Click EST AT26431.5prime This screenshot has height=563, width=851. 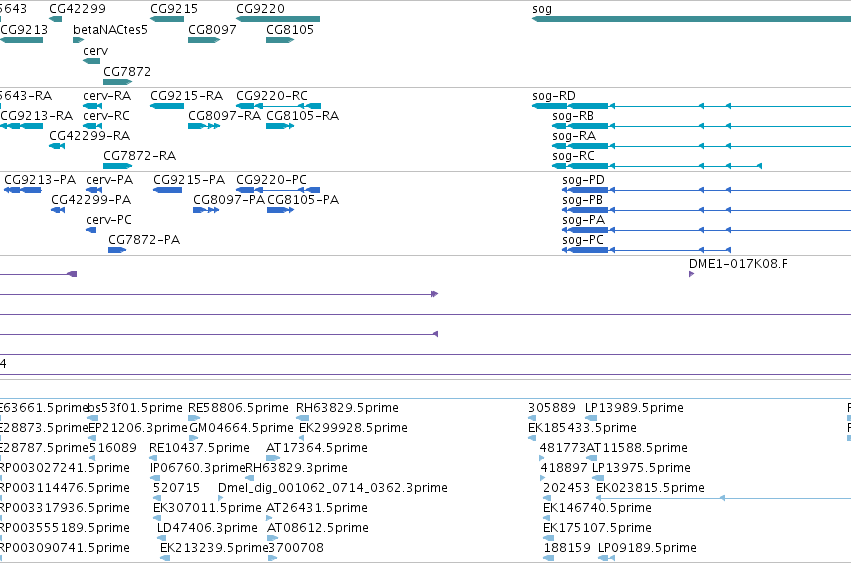point(317,508)
